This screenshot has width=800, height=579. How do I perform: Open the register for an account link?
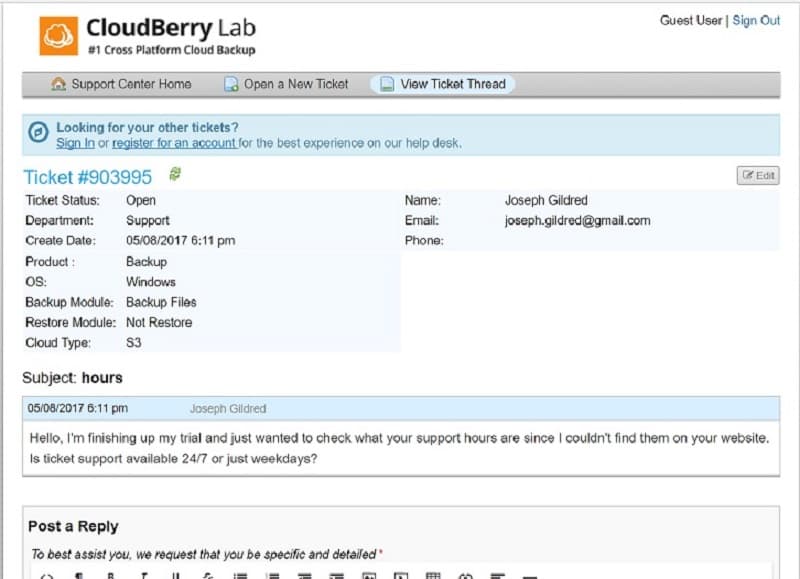click(174, 143)
